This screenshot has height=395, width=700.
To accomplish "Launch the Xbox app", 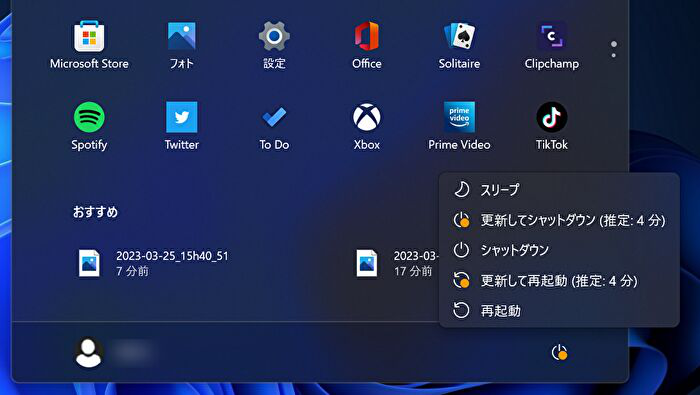I will 367,126.
